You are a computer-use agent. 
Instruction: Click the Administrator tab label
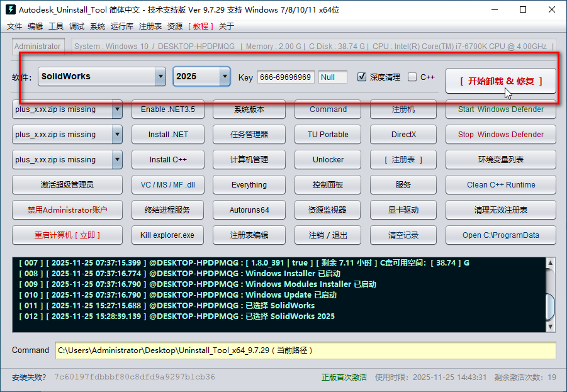[x=38, y=47]
